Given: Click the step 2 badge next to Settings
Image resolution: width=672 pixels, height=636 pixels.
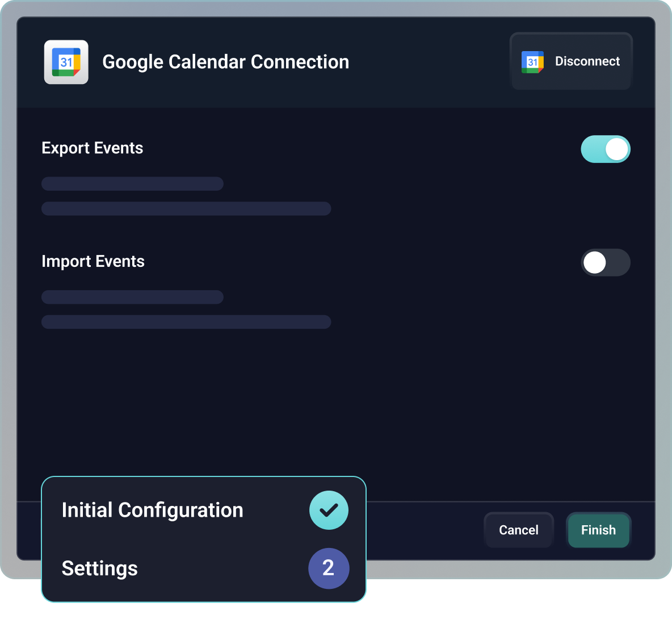Looking at the screenshot, I should [329, 568].
